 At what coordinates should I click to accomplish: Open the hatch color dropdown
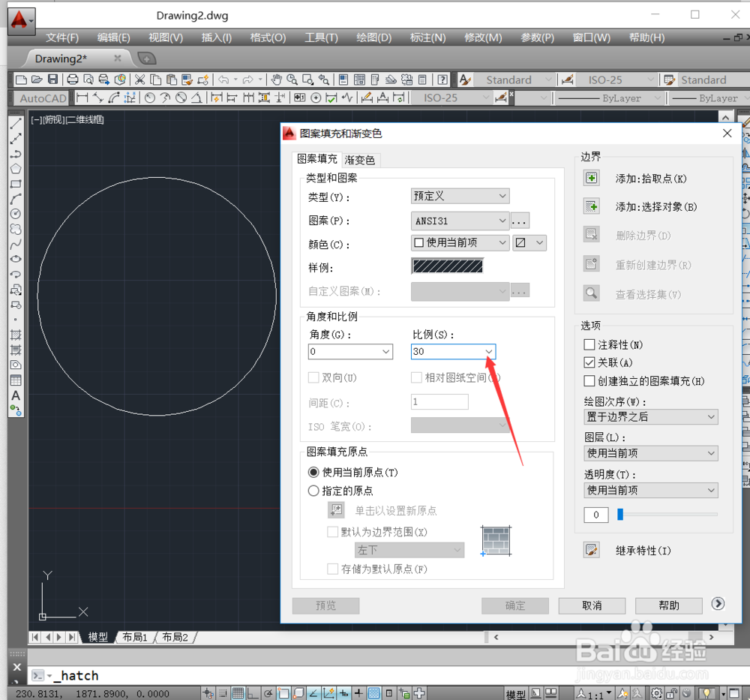pos(460,242)
